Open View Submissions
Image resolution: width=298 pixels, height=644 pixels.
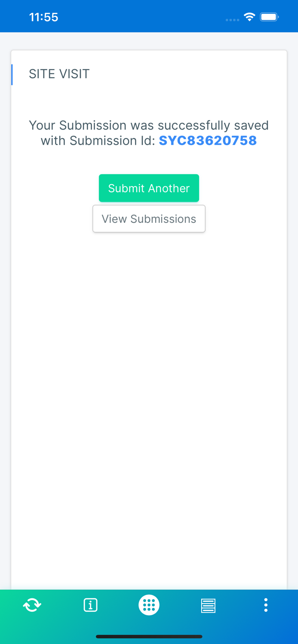click(x=149, y=219)
